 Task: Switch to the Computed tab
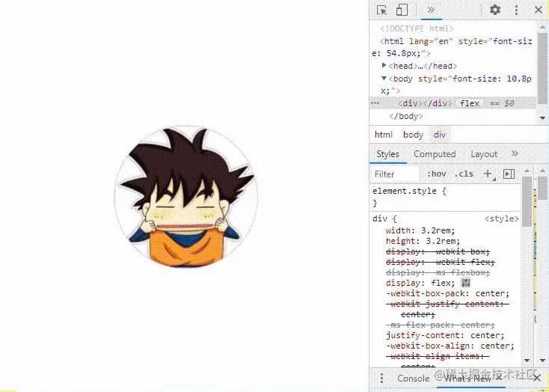[435, 154]
